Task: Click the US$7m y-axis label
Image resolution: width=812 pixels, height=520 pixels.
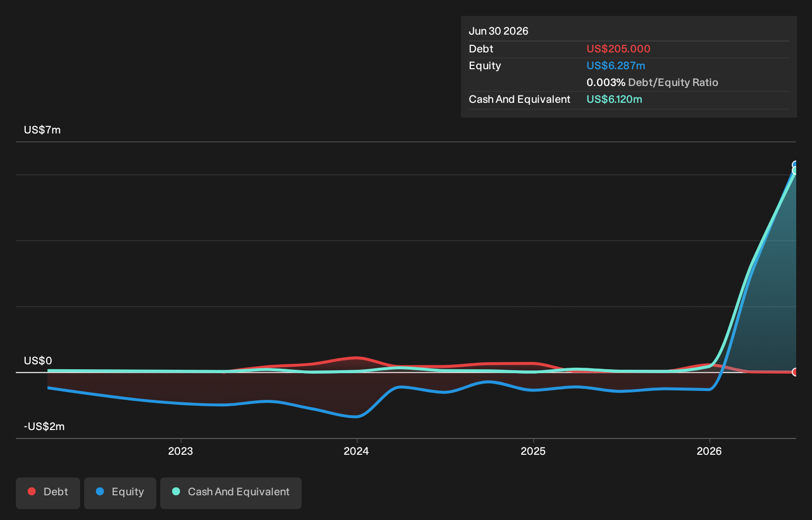Action: coord(43,130)
